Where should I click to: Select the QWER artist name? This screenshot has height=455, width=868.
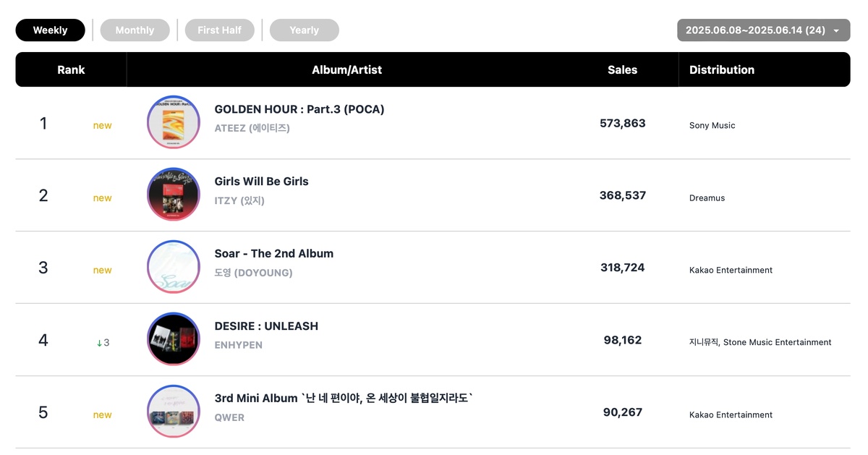(x=229, y=417)
